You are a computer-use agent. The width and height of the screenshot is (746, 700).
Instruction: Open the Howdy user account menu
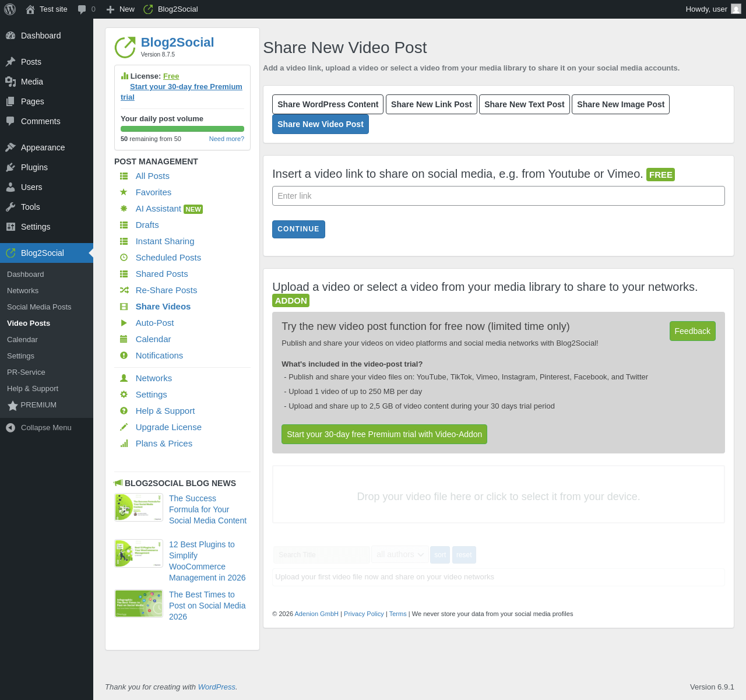tap(713, 9)
